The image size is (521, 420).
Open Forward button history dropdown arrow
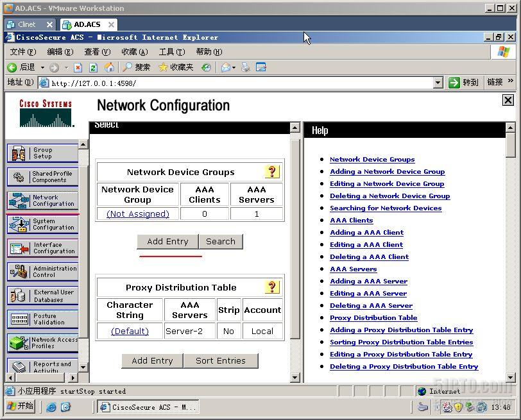pos(66,68)
